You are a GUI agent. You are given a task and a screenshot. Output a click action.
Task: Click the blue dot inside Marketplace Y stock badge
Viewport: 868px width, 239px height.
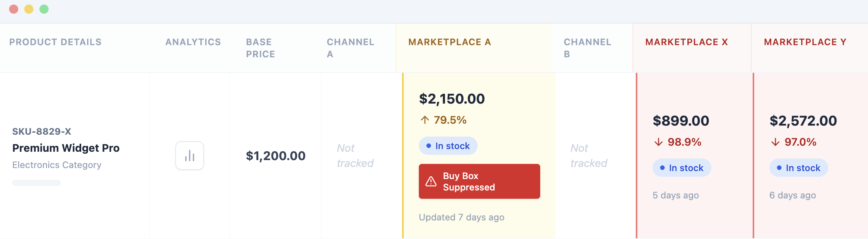tap(779, 168)
